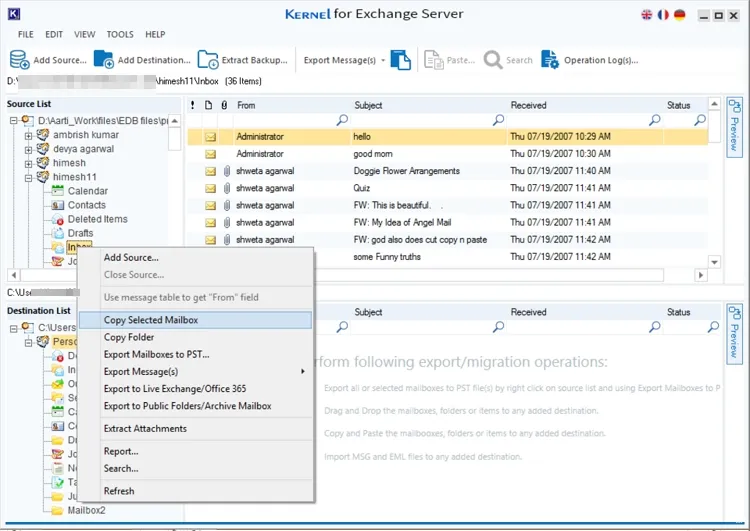Open the upper Preview side panel
This screenshot has width=750, height=531.
tap(734, 127)
